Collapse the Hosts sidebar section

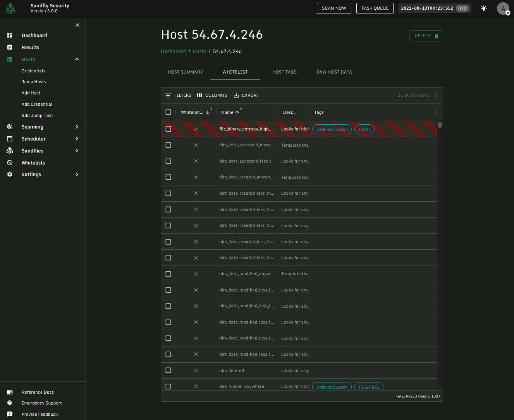click(77, 59)
